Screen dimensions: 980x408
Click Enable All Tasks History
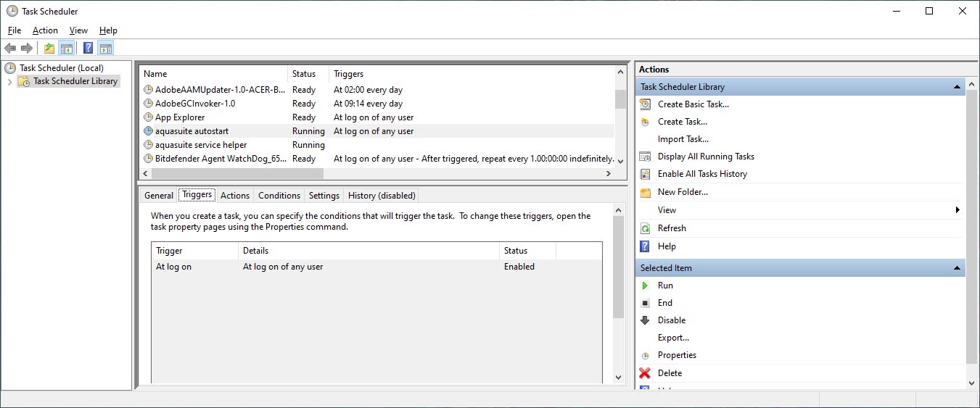click(702, 174)
